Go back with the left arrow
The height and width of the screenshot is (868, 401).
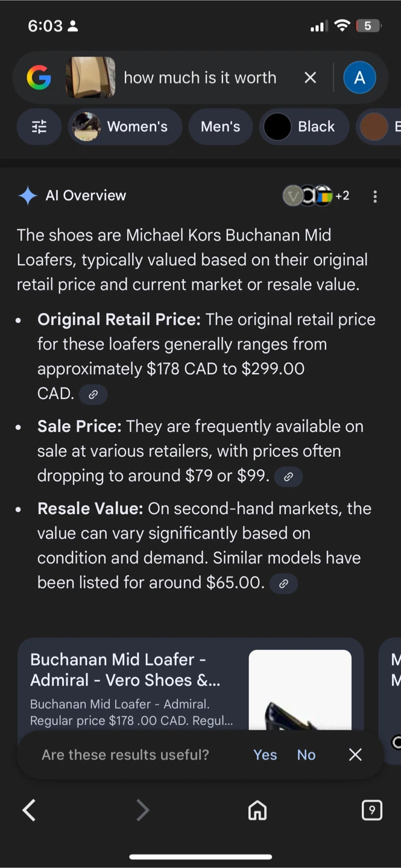pos(29,810)
